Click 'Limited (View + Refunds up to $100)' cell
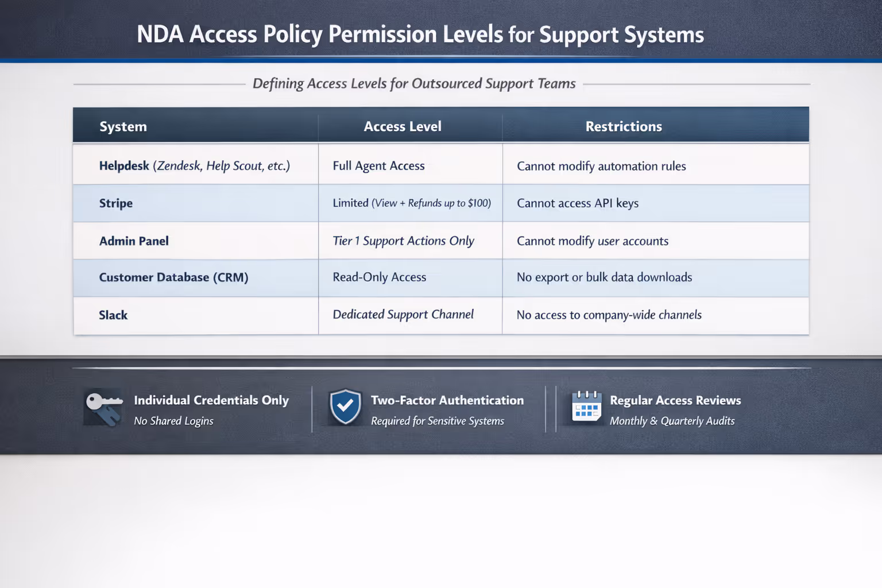This screenshot has width=882, height=588. [x=410, y=203]
